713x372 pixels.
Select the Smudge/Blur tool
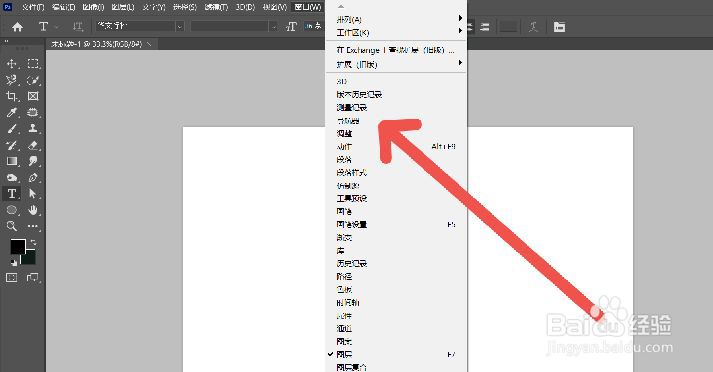pyautogui.click(x=33, y=161)
